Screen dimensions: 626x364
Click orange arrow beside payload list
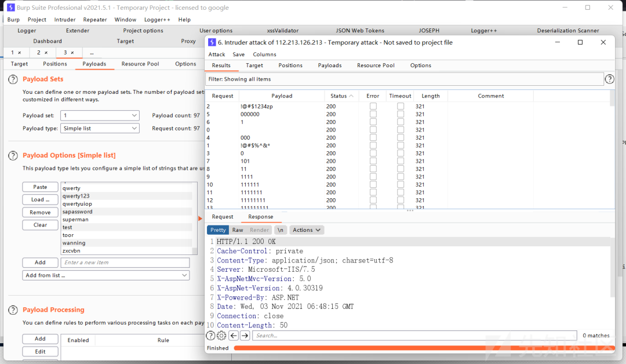[x=201, y=219]
